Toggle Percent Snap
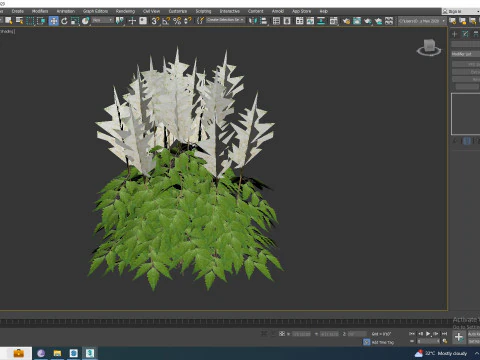 (x=177, y=21)
